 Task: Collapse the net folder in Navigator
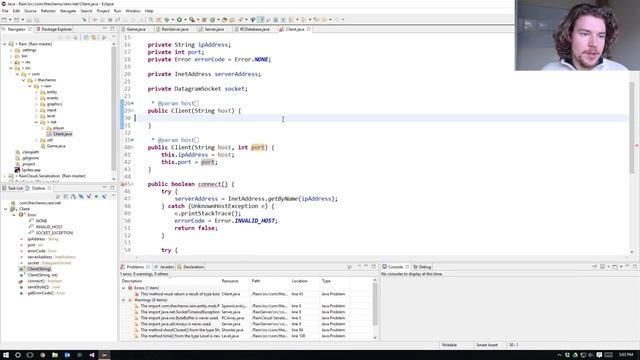pos(36,122)
